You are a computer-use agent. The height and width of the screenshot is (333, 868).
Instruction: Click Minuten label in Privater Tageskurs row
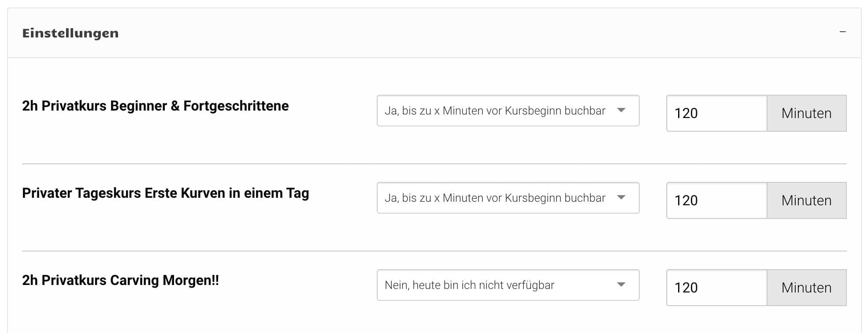[x=806, y=200]
